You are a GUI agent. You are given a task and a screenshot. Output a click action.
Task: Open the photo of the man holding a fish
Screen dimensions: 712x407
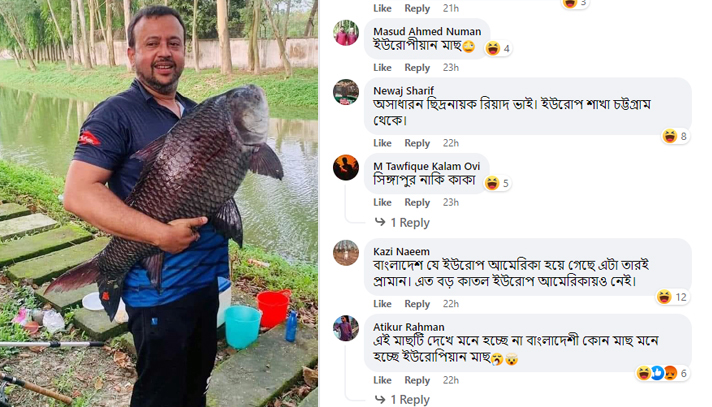(159, 203)
